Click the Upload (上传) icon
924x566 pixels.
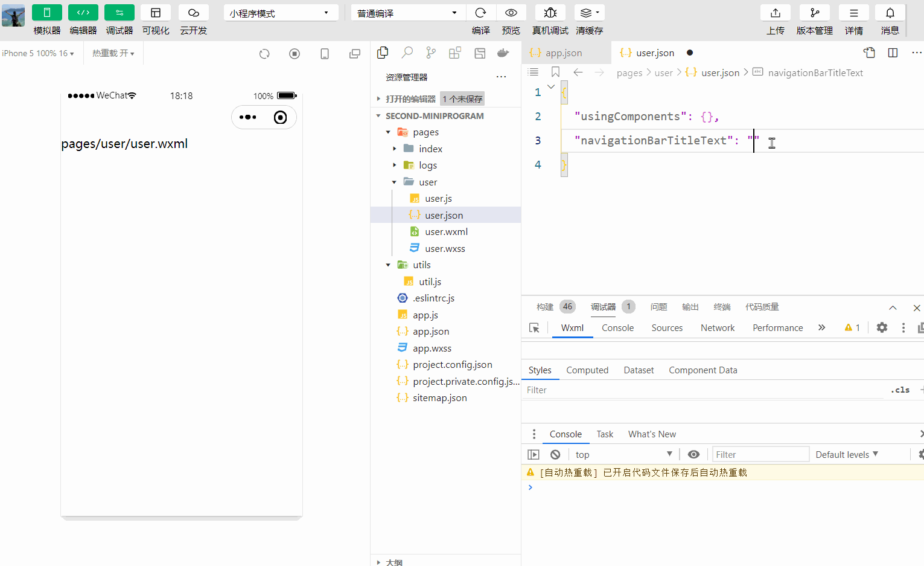click(x=775, y=13)
